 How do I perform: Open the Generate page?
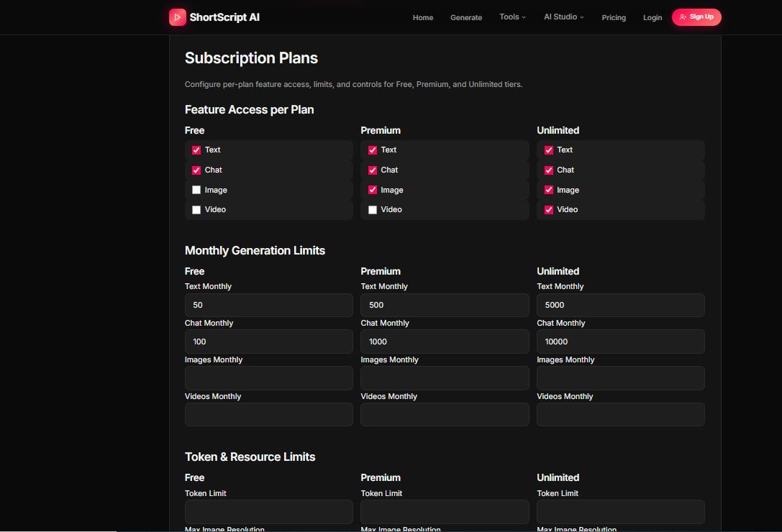click(465, 18)
